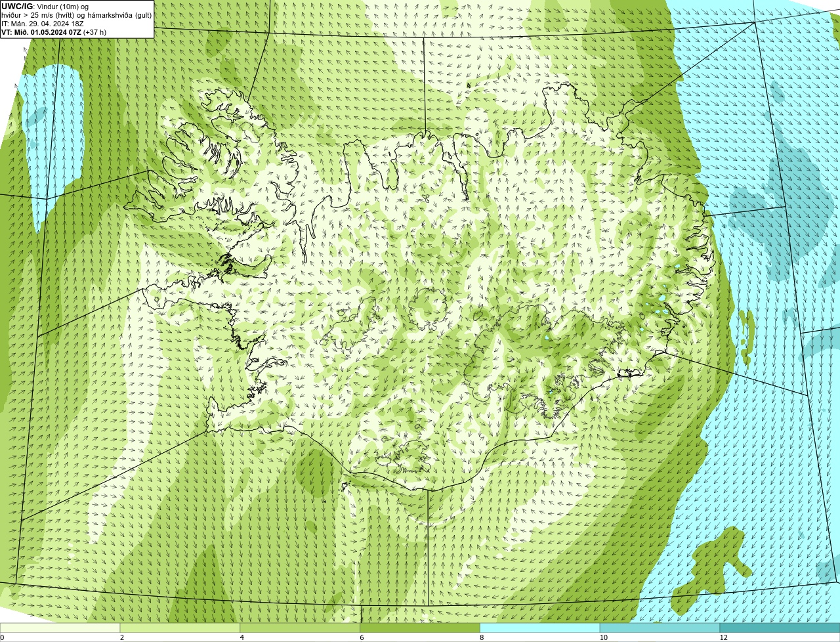Click the color bar segment between 4 and 6
The width and height of the screenshot is (840, 642).
coord(300,628)
